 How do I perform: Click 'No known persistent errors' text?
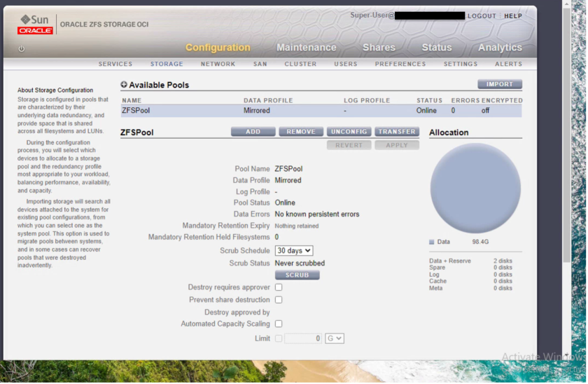tap(317, 214)
